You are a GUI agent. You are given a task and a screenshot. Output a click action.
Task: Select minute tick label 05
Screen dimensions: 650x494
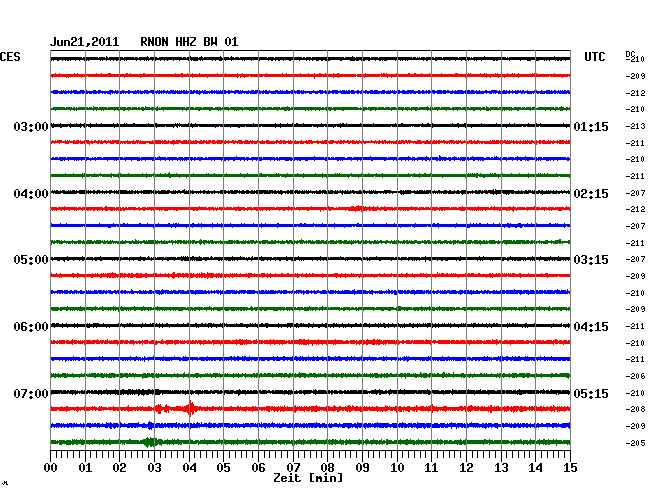point(223,468)
